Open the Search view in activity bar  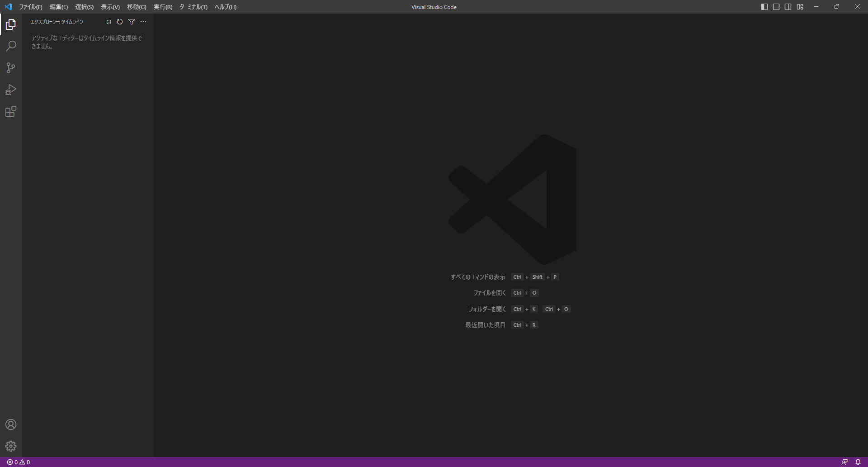click(x=11, y=46)
